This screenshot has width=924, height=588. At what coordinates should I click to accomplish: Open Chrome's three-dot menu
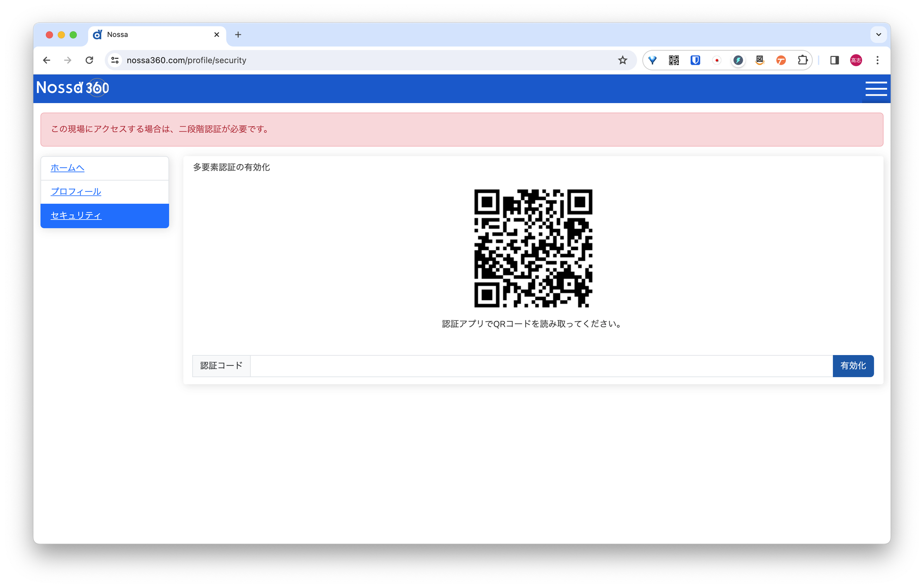[x=877, y=60]
